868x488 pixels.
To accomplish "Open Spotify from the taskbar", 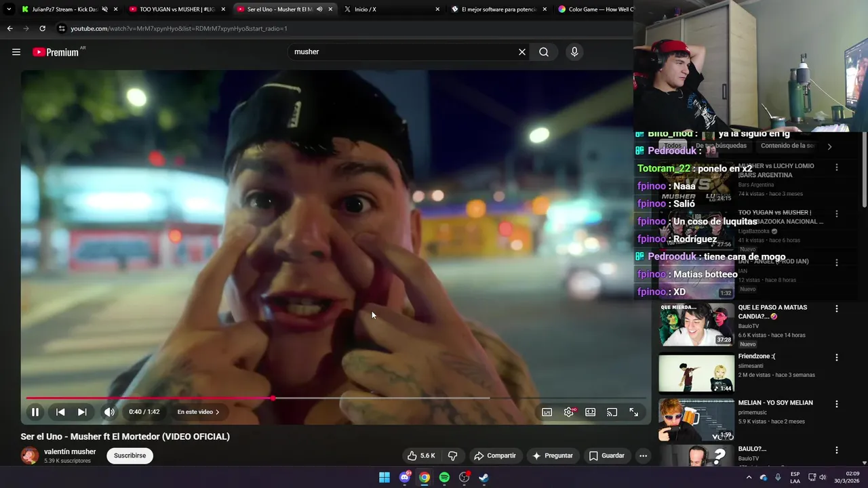I will click(444, 477).
